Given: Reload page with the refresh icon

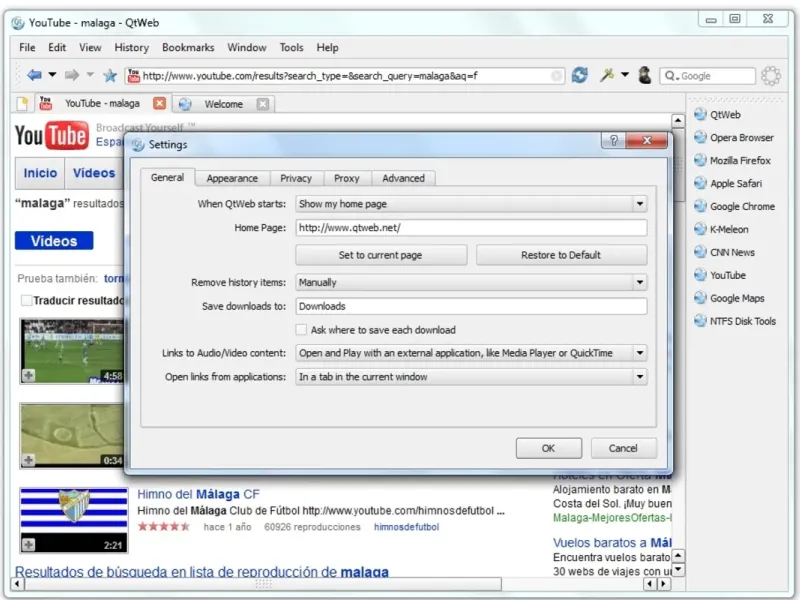Looking at the screenshot, I should point(580,76).
